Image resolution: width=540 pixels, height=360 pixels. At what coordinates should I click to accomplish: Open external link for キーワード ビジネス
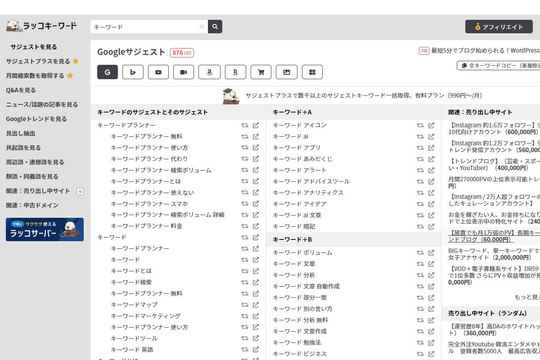point(431,353)
